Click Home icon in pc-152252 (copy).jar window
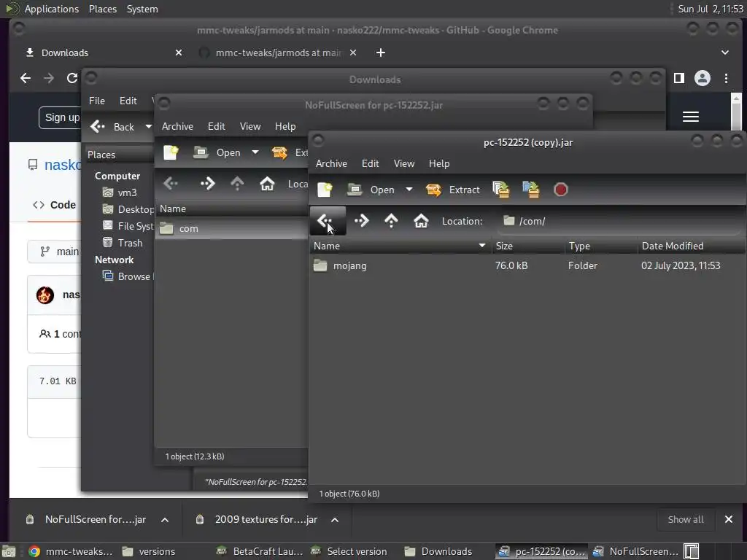 tap(421, 220)
